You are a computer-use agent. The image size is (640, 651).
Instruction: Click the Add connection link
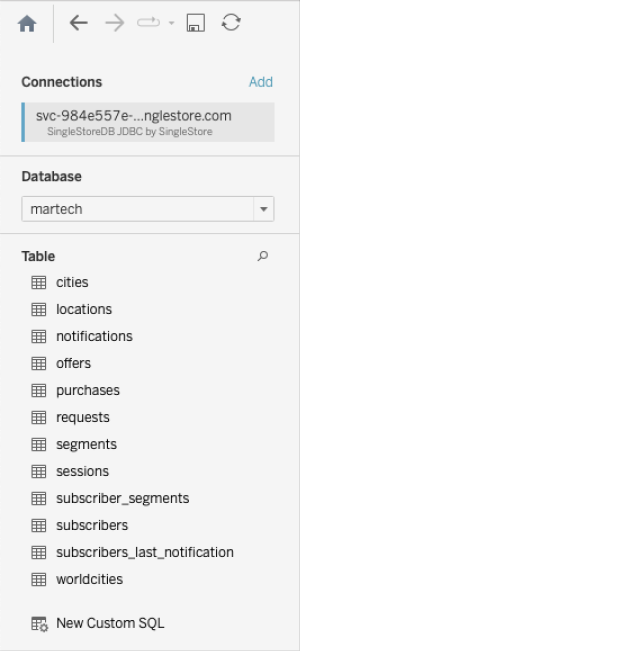261,82
